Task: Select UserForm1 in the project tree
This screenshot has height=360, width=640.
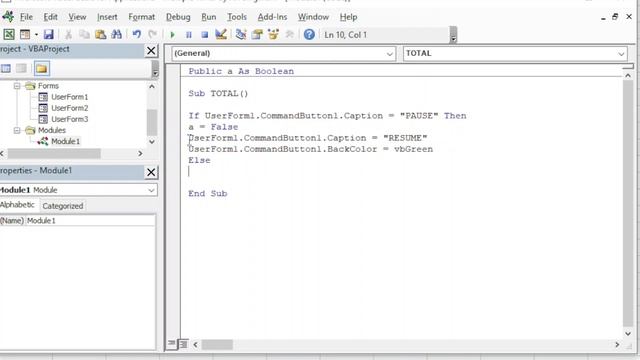Action: pos(69,97)
